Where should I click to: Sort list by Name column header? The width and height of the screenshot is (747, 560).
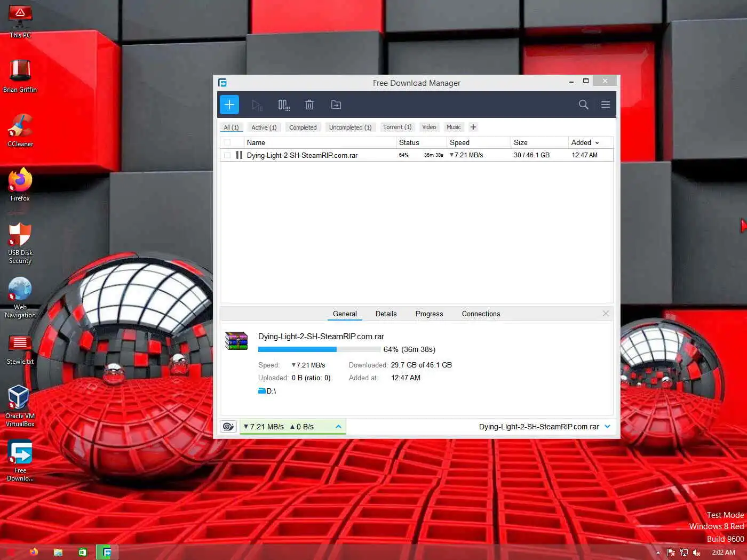320,142
